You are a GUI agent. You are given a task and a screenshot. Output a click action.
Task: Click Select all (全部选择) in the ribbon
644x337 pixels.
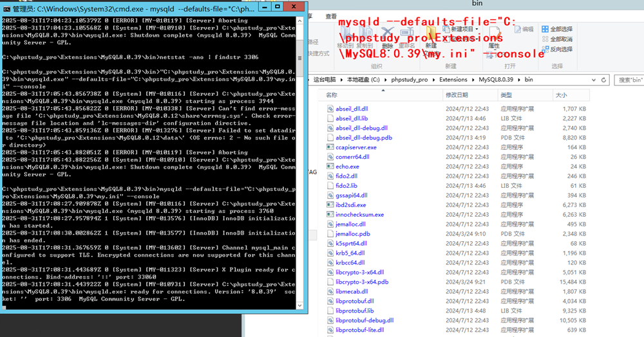pyautogui.click(x=557, y=29)
